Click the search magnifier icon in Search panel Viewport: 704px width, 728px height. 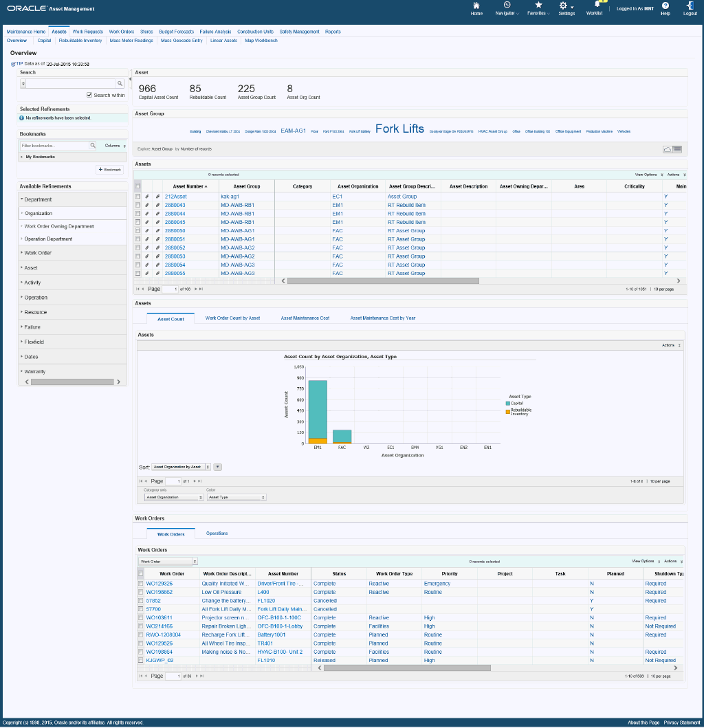coord(120,84)
